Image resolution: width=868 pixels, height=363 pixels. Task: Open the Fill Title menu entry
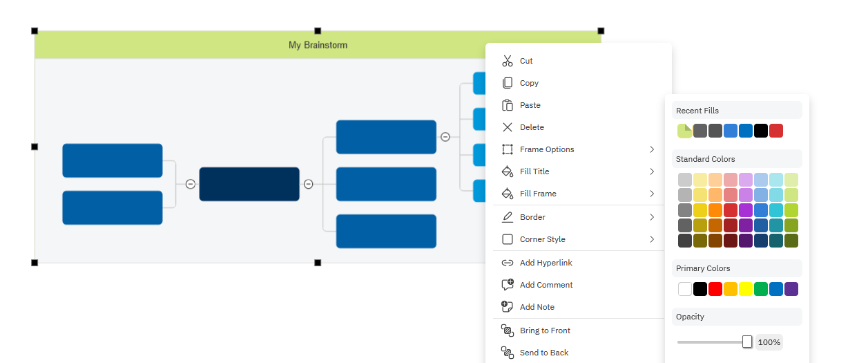534,171
